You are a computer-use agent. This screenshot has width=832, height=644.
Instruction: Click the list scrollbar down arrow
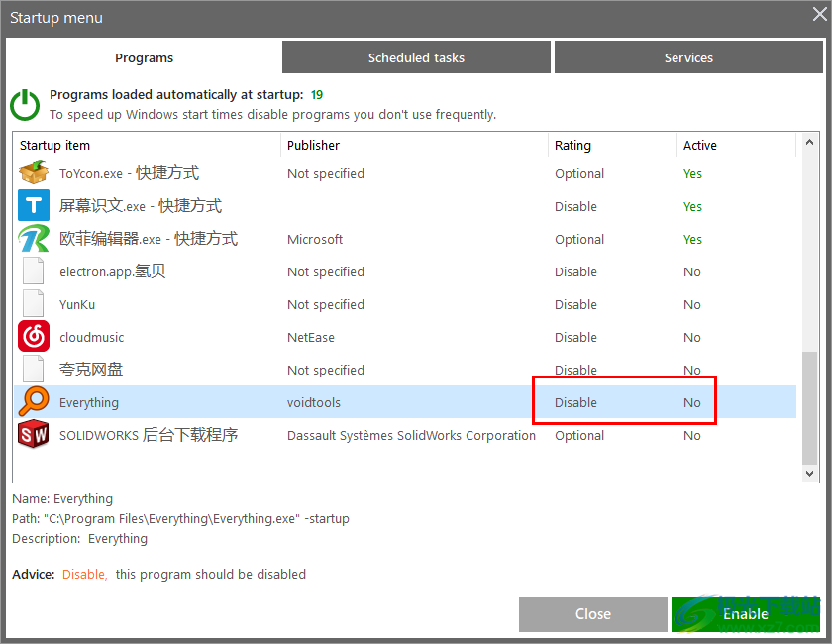pyautogui.click(x=809, y=473)
